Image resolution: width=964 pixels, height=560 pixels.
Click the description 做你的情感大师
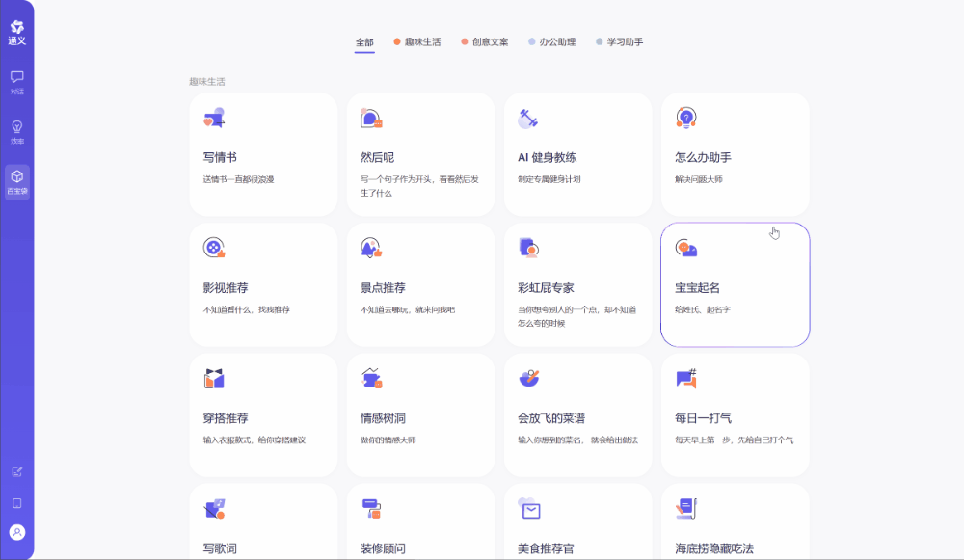pos(388,440)
